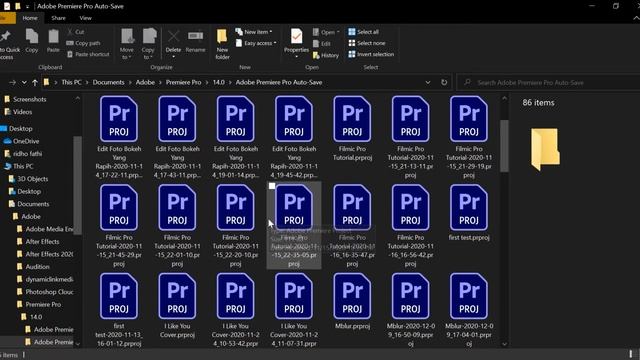Screen dimensions: 640x360
Task: Click the Paste ribbon icon
Action: tap(53, 41)
